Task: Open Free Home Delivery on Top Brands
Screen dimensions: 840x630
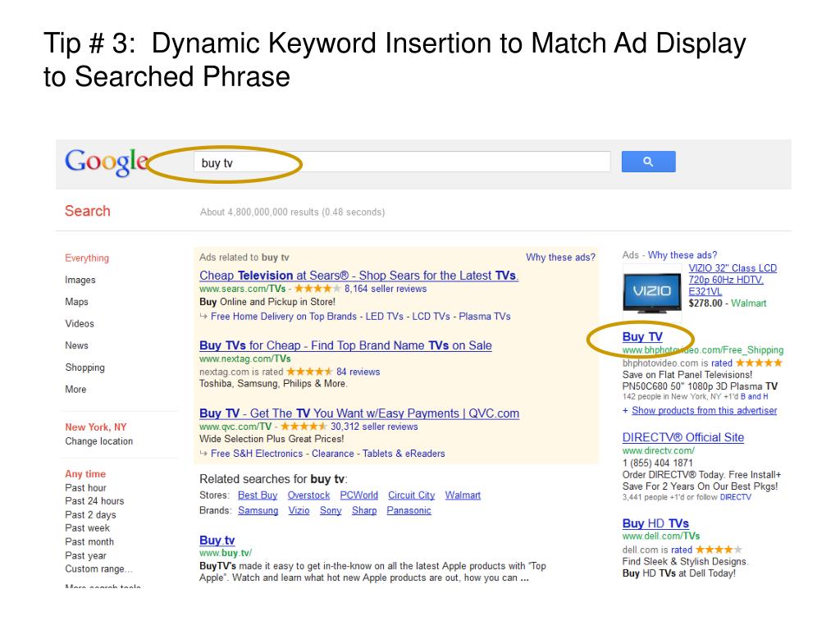Action: click(x=283, y=317)
